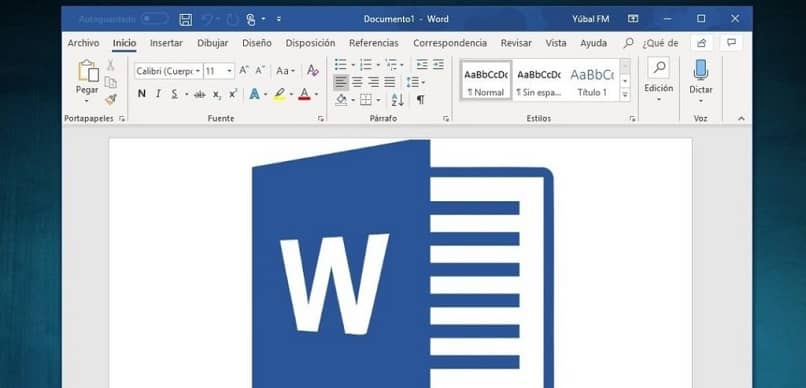Click the multilevel list icon
The height and width of the screenshot is (388, 806).
pyautogui.click(x=391, y=65)
